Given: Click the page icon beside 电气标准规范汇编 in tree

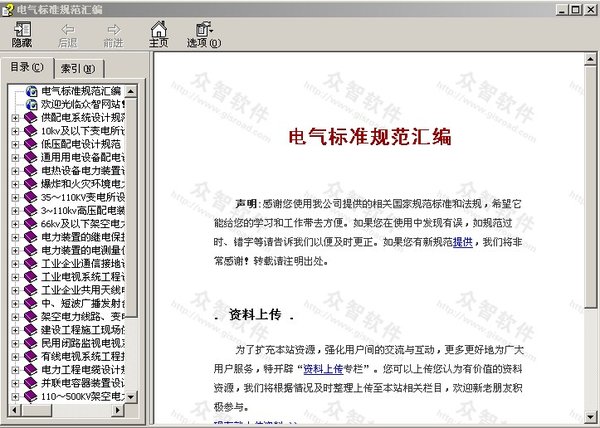Looking at the screenshot, I should click(31, 91).
